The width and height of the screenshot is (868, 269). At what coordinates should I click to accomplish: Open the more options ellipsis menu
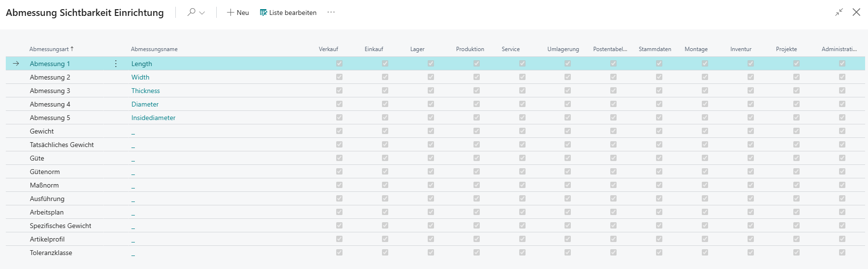coord(331,13)
